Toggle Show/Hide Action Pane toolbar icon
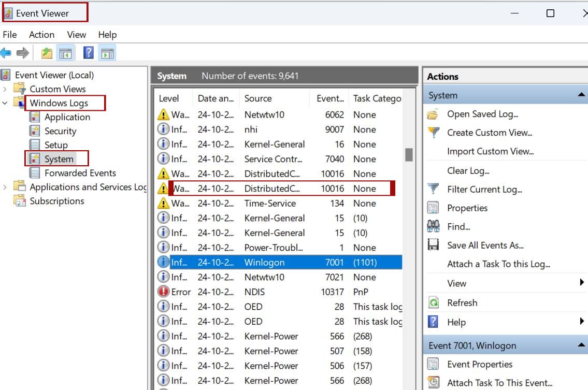The height and width of the screenshot is (390, 588). tap(107, 53)
